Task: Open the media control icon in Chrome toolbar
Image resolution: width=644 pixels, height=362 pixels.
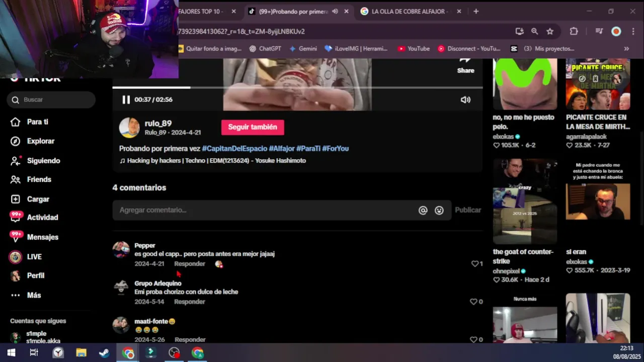Action: [x=599, y=31]
